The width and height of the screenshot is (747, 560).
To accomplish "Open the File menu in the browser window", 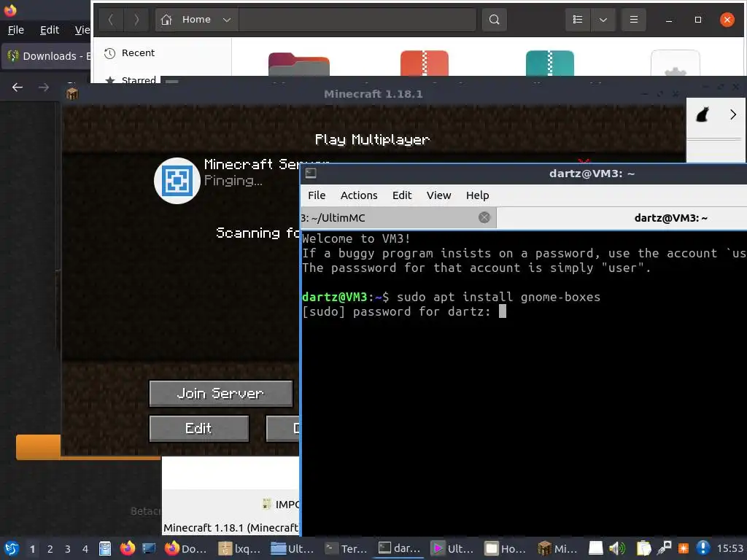I will pyautogui.click(x=16, y=30).
